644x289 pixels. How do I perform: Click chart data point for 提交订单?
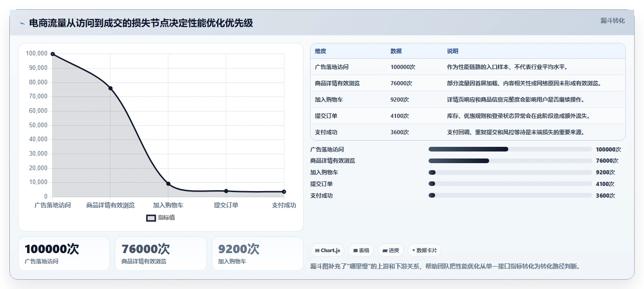pos(226,191)
